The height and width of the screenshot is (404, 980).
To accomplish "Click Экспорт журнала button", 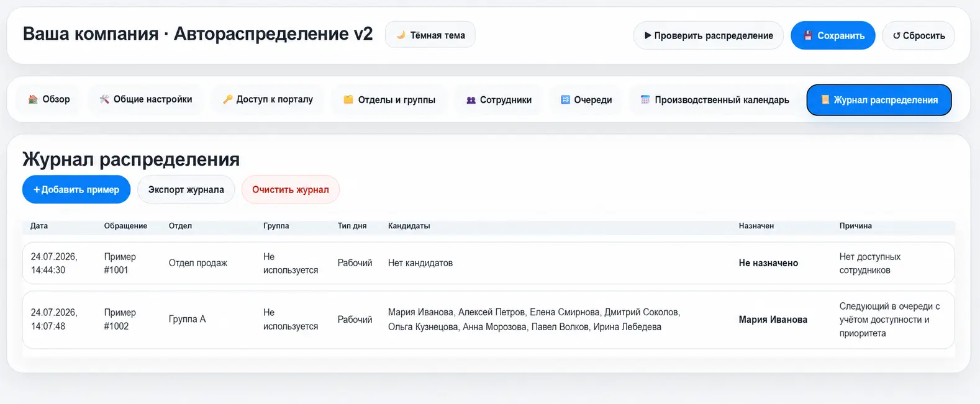I will click(x=186, y=189).
